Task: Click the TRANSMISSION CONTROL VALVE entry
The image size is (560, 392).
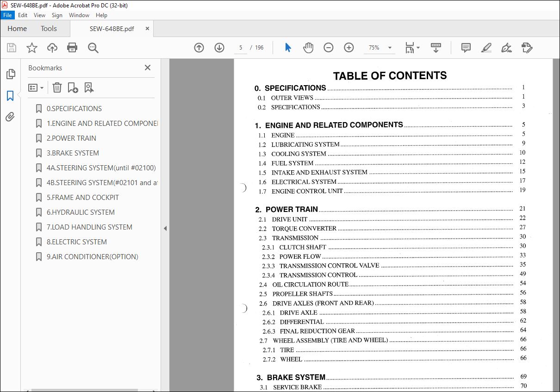Action: pos(329,266)
